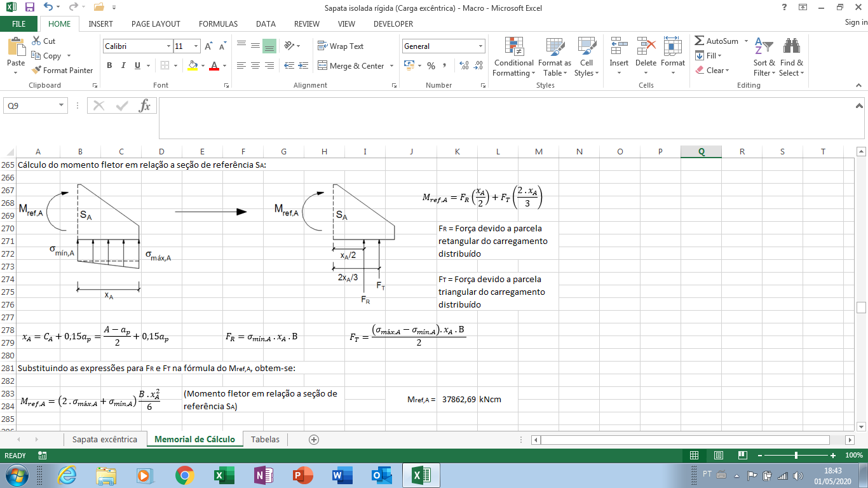
Task: Click Decrease Decimal
Action: (x=480, y=65)
